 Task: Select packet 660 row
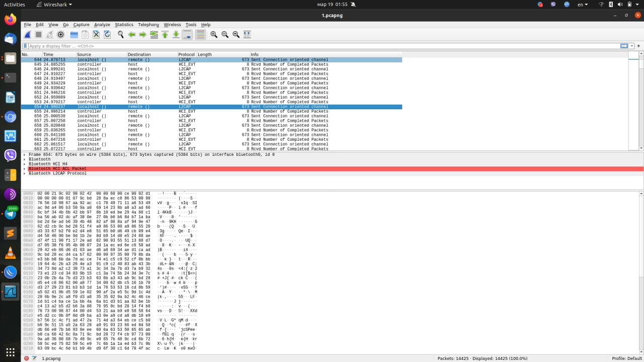click(x=211, y=135)
